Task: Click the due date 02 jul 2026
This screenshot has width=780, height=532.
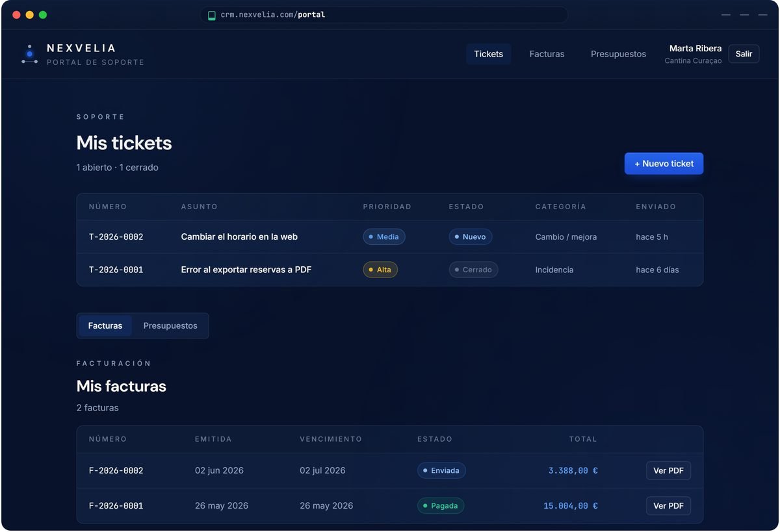Action: pyautogui.click(x=322, y=470)
